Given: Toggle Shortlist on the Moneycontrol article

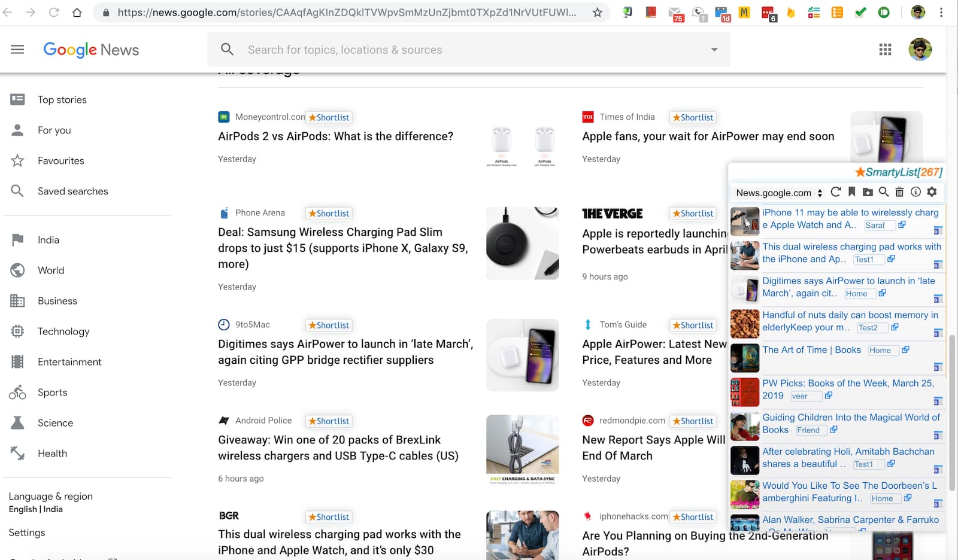Looking at the screenshot, I should click(x=329, y=118).
